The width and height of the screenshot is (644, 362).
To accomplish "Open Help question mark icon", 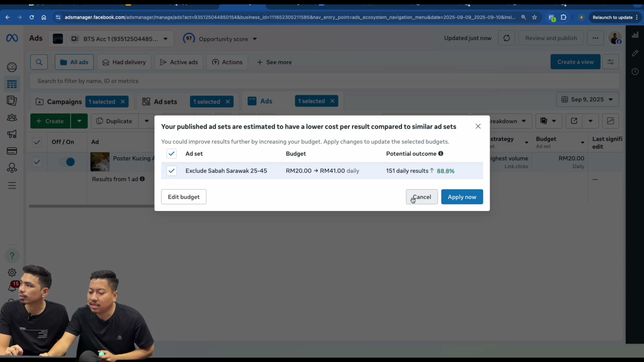I will click(x=12, y=256).
